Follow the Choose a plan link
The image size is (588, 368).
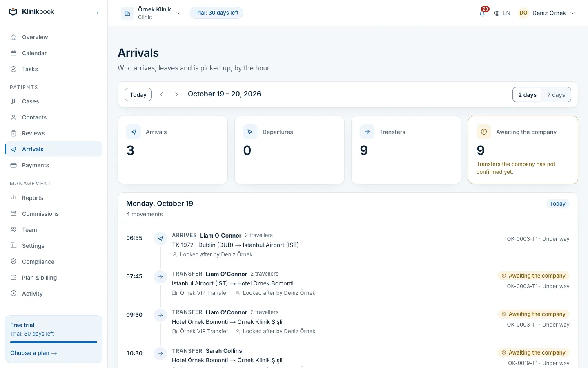tap(33, 353)
